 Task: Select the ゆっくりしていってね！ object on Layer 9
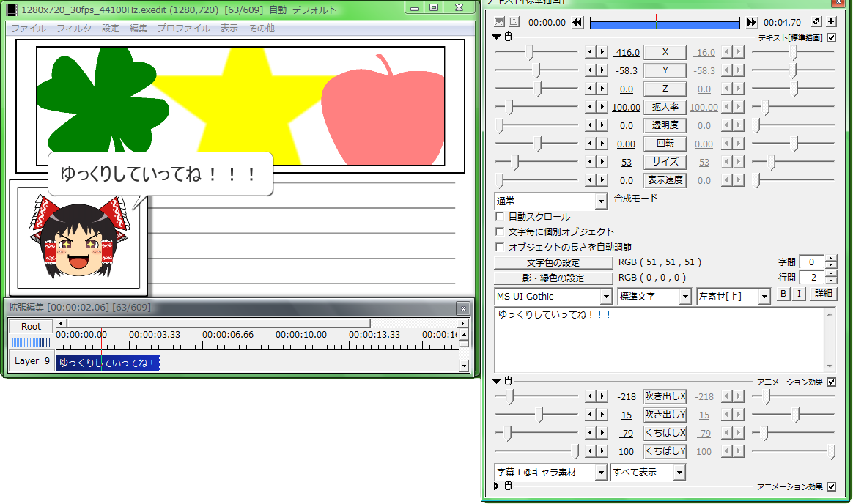pyautogui.click(x=107, y=363)
